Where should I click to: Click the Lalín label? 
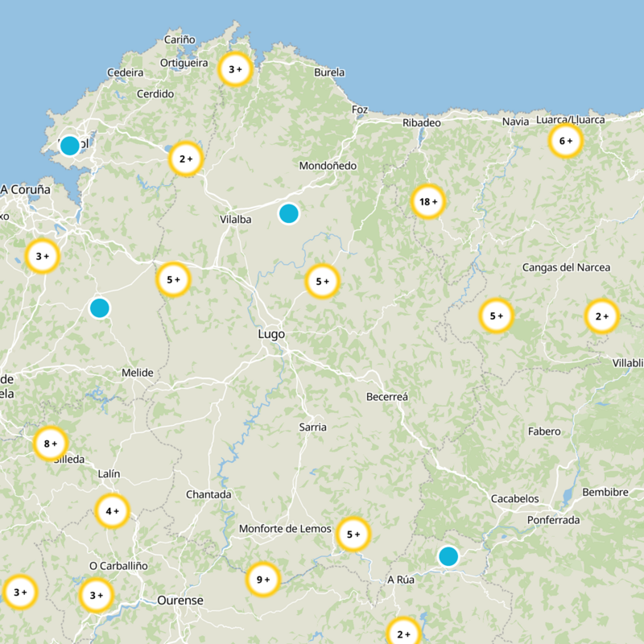(109, 474)
